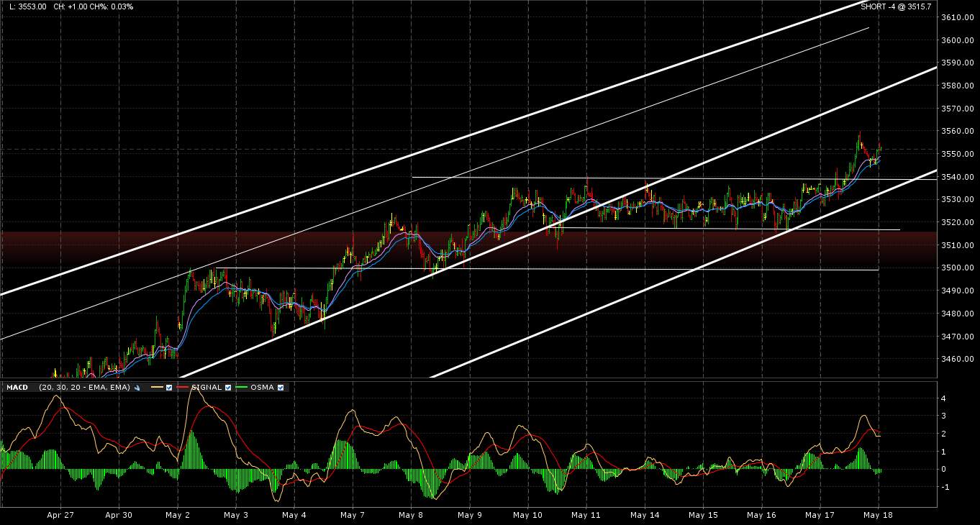
Task: Click the MACD indicator title
Action: coord(17,388)
